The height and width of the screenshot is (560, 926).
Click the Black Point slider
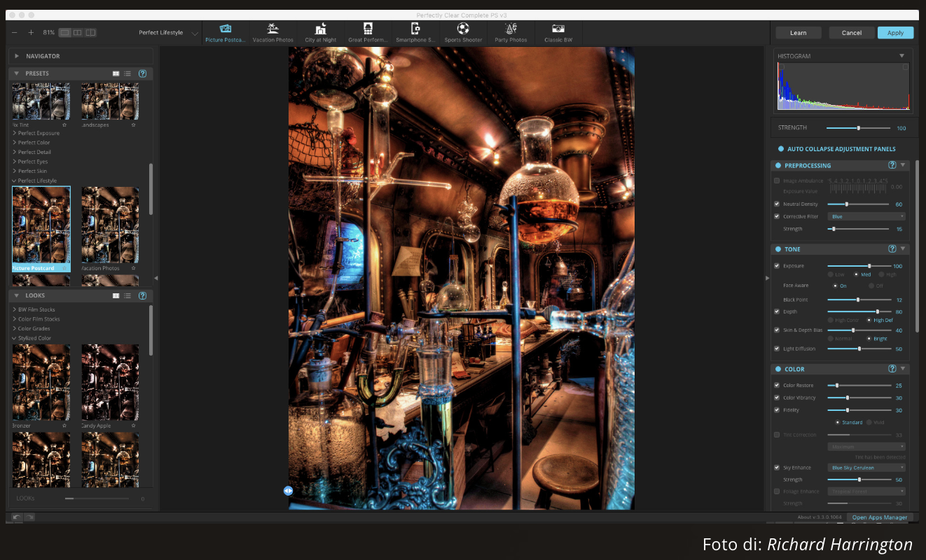859,300
